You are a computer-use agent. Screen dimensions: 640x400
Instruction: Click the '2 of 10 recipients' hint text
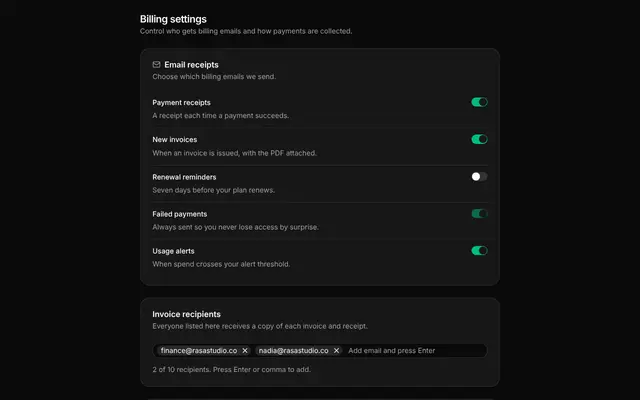231,369
